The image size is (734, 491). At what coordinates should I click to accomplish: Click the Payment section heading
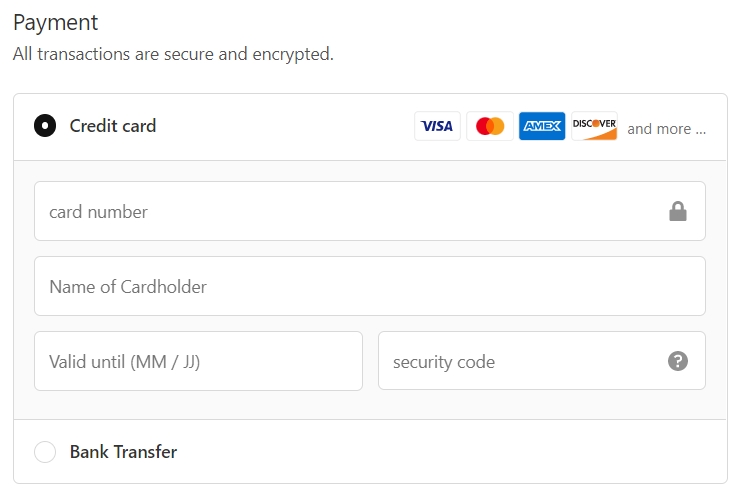56,22
